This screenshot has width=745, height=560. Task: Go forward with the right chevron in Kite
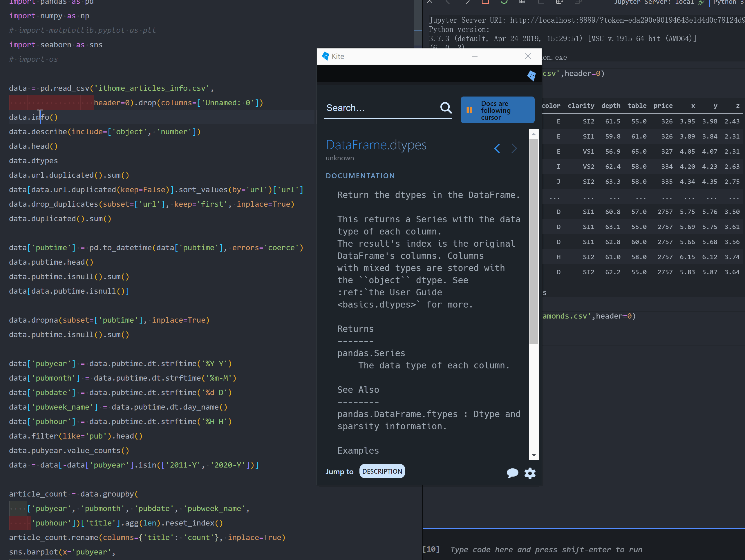pos(514,148)
